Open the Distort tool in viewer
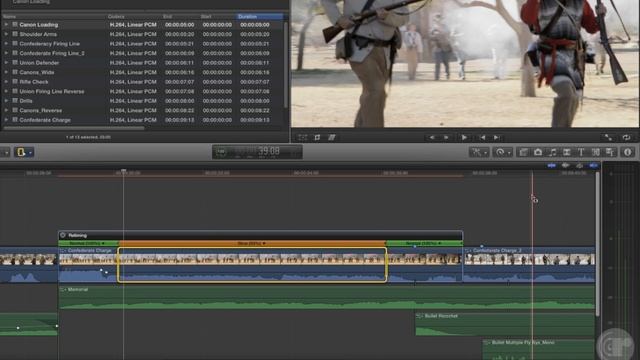 click(332, 138)
